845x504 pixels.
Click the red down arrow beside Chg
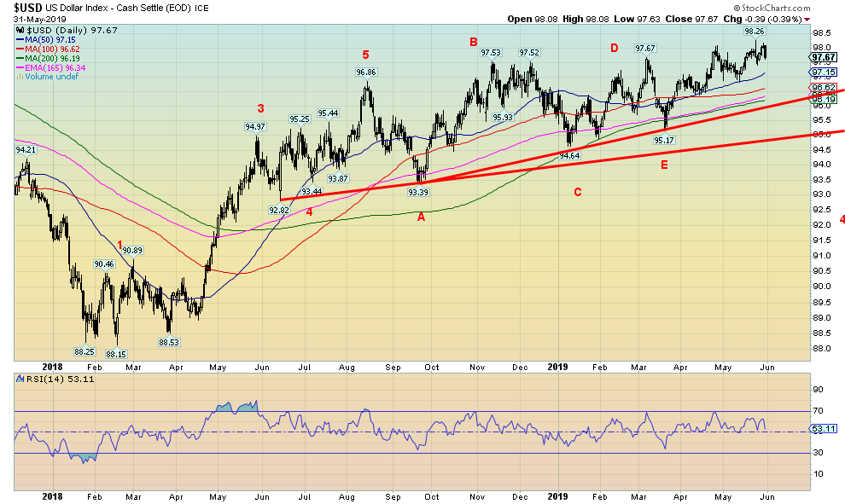(x=807, y=19)
